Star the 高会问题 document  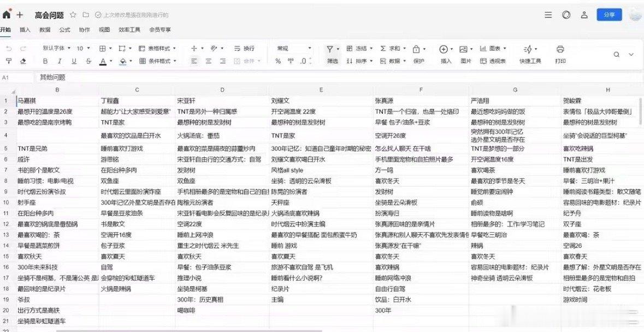point(73,15)
